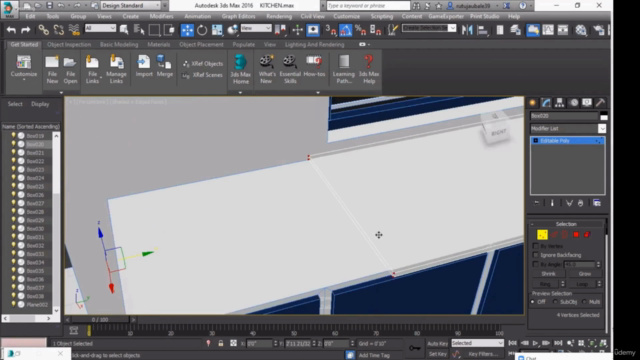Switch to Create command panel tab
The image size is (640, 360).
tap(533, 103)
